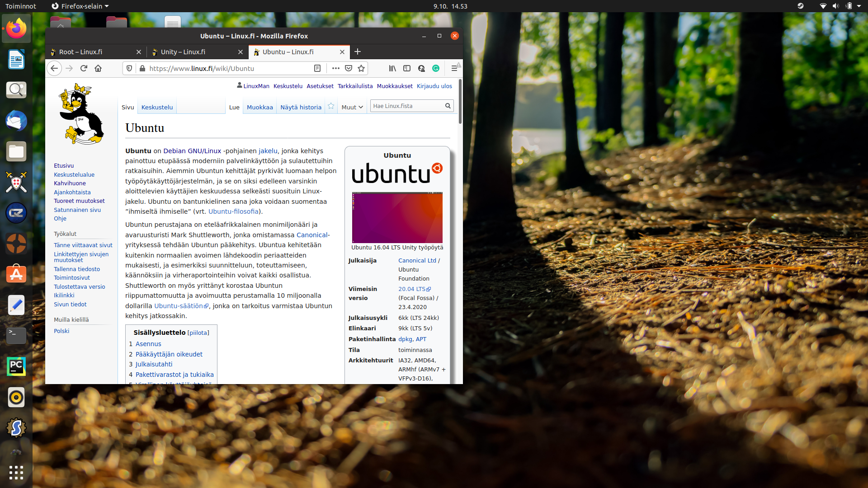Open the Muokkaa edit tab

coord(260,107)
